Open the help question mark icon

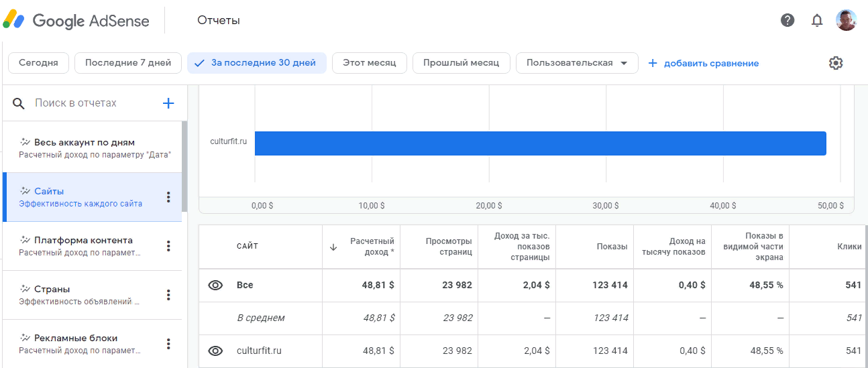click(788, 20)
